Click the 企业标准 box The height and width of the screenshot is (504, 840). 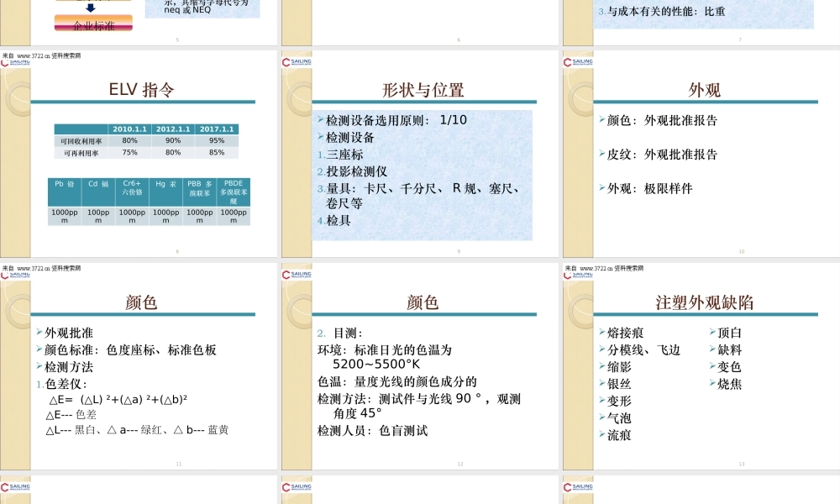pyautogui.click(x=93, y=23)
